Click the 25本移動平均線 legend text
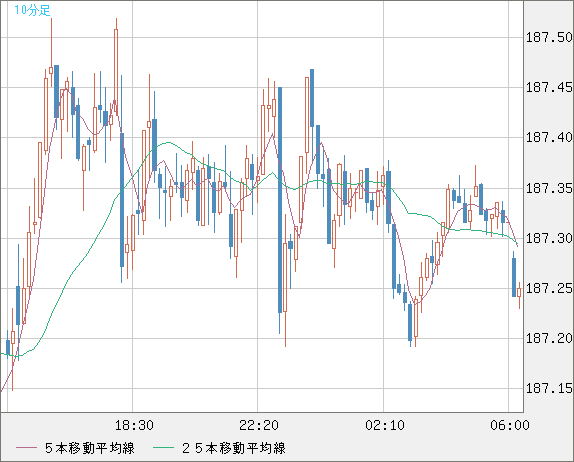The image size is (574, 462). point(234,448)
